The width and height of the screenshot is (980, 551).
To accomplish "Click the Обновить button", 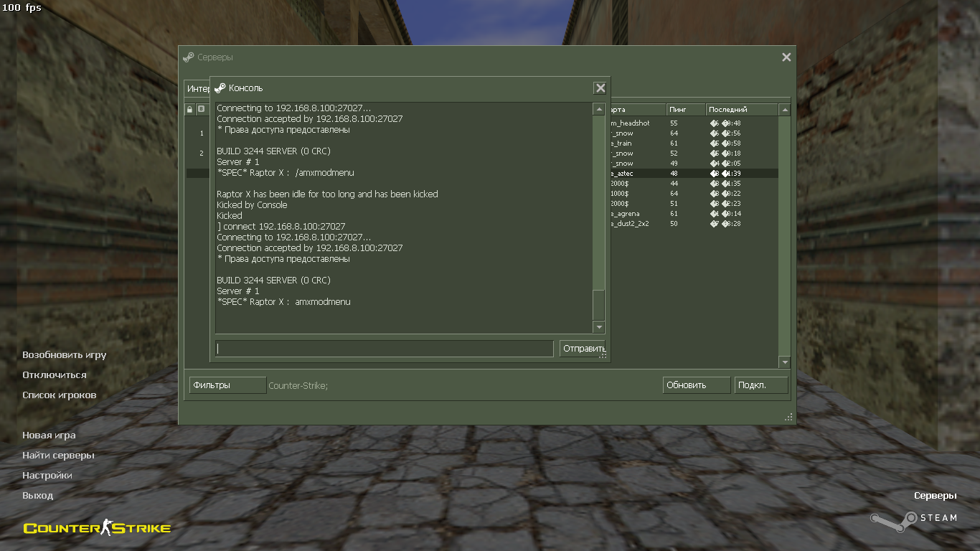I will pos(697,385).
